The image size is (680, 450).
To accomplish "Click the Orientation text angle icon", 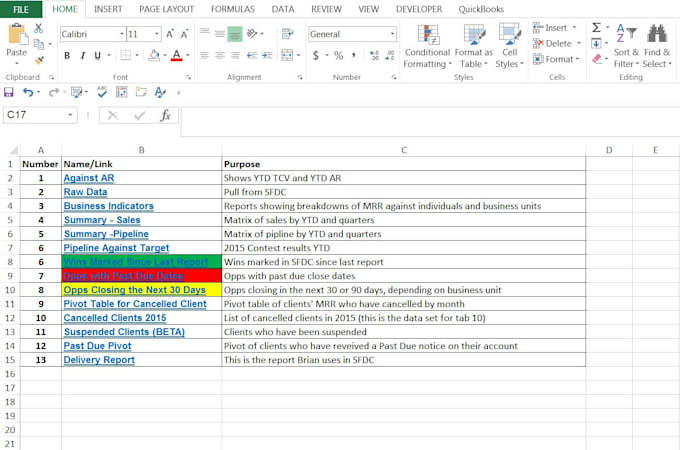I will click(x=252, y=33).
